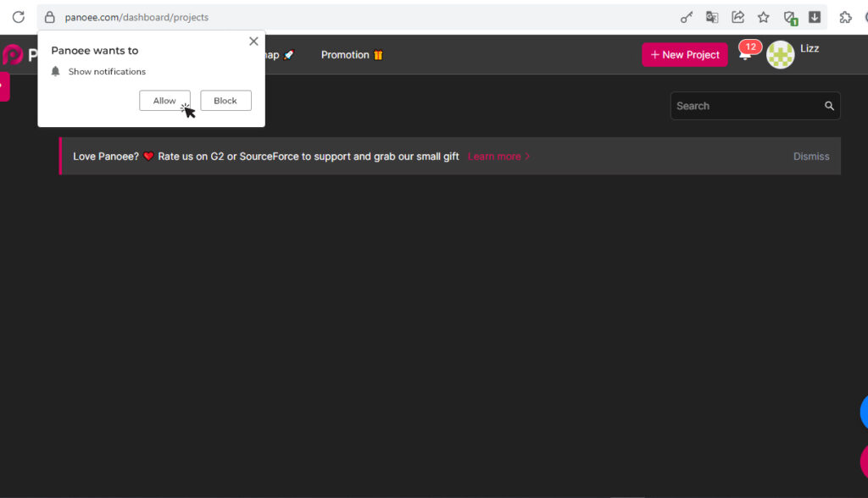Click the pink floating button at the right edge

click(x=864, y=461)
